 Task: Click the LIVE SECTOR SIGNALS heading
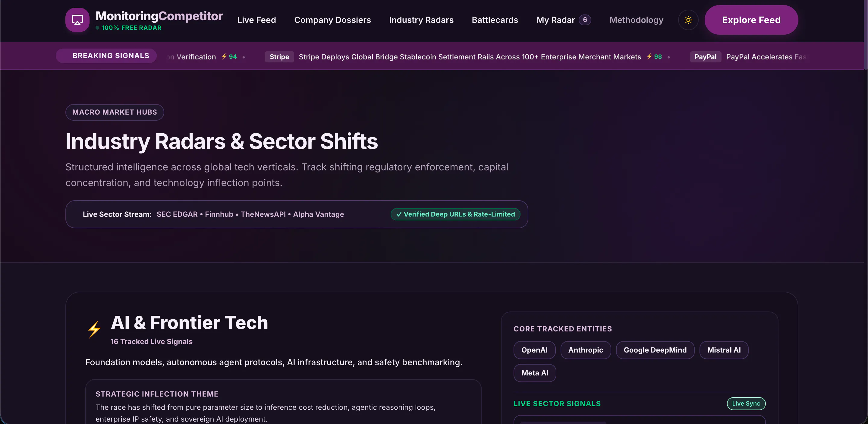[x=557, y=403]
